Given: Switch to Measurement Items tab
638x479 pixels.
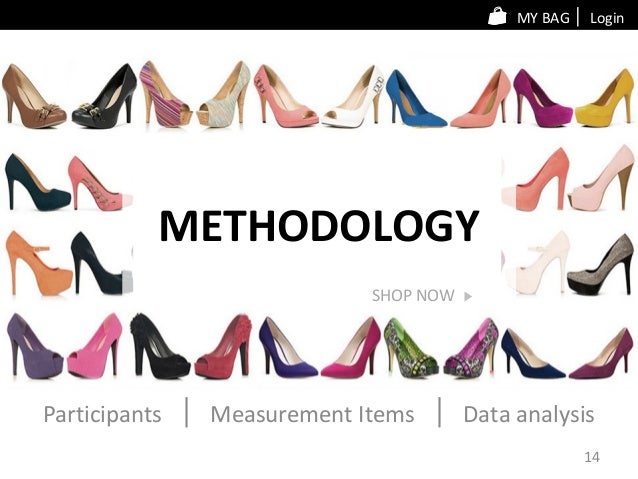Looking at the screenshot, I should (312, 414).
